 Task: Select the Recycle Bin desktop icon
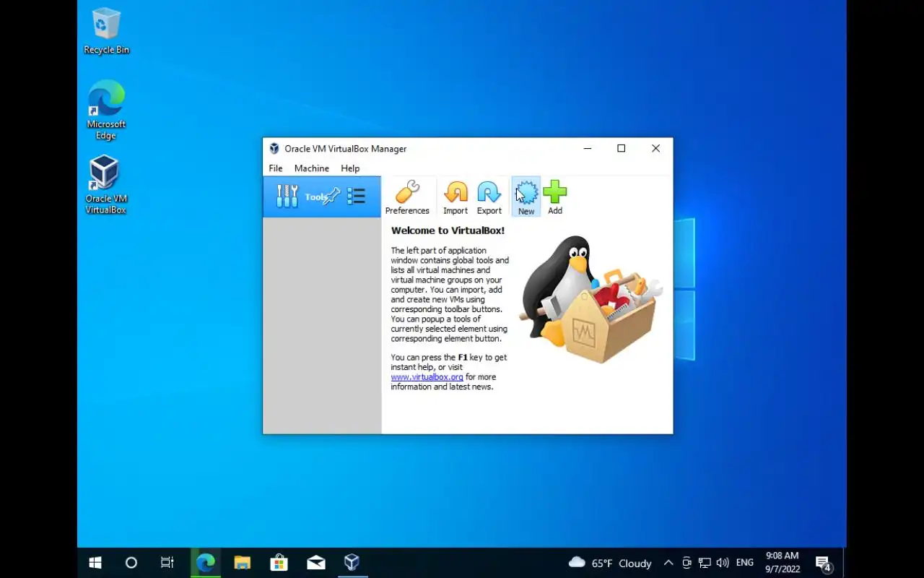[106, 31]
